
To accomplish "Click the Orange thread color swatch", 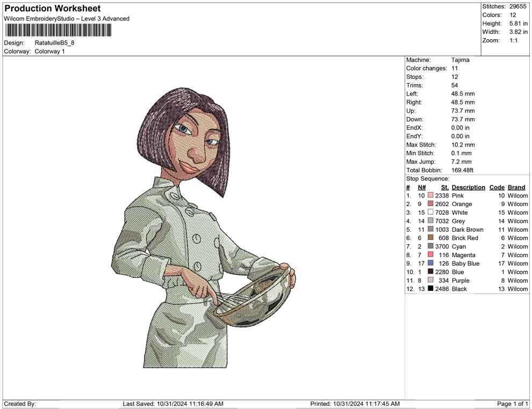I will [430, 203].
